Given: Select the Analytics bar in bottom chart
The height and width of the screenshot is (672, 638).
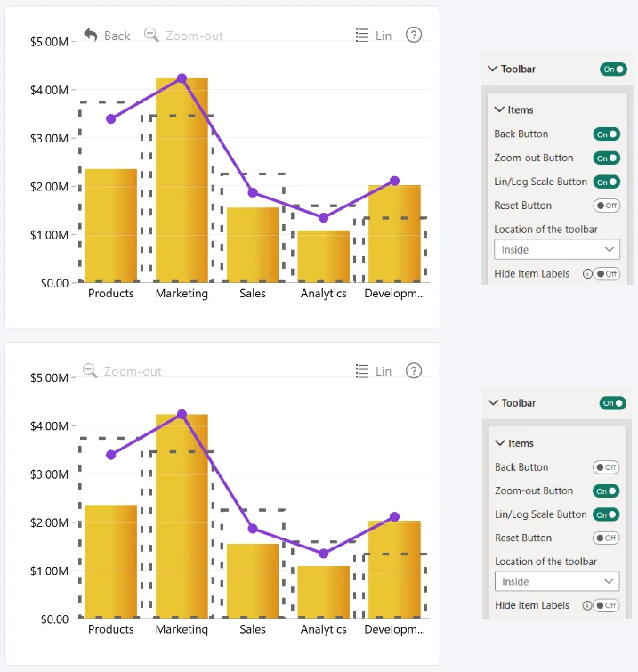Looking at the screenshot, I should (324, 592).
